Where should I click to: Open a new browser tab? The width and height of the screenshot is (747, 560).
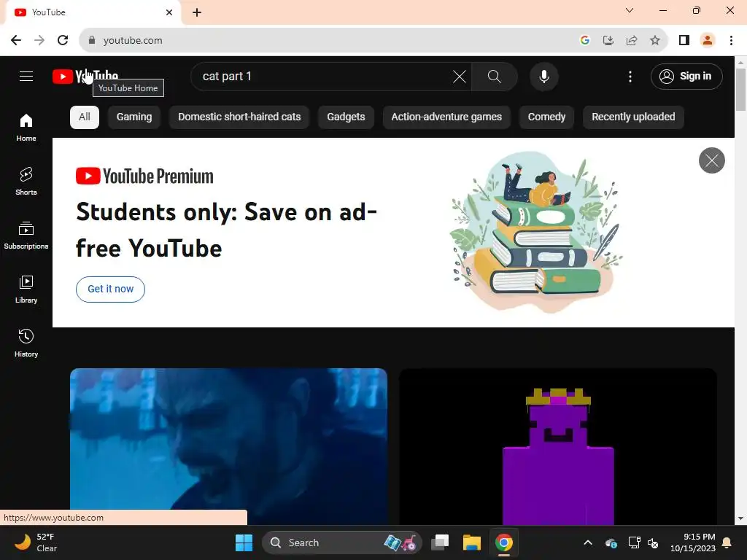[197, 12]
